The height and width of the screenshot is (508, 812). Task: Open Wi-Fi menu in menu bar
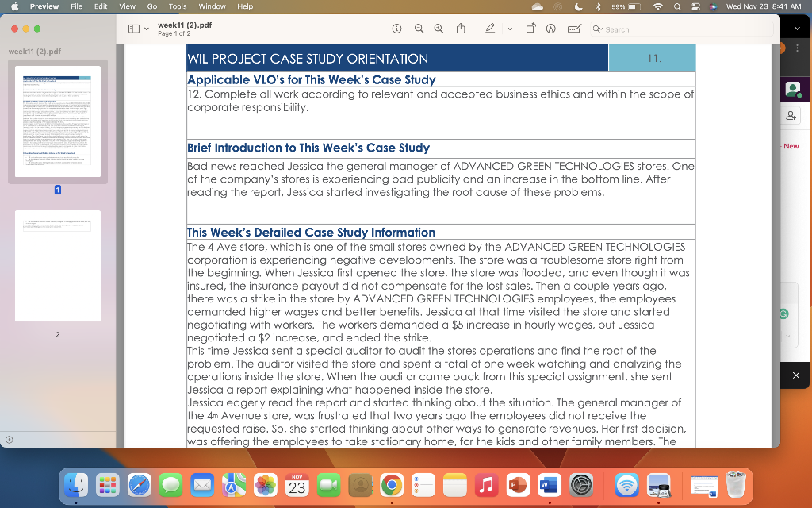[x=657, y=6]
